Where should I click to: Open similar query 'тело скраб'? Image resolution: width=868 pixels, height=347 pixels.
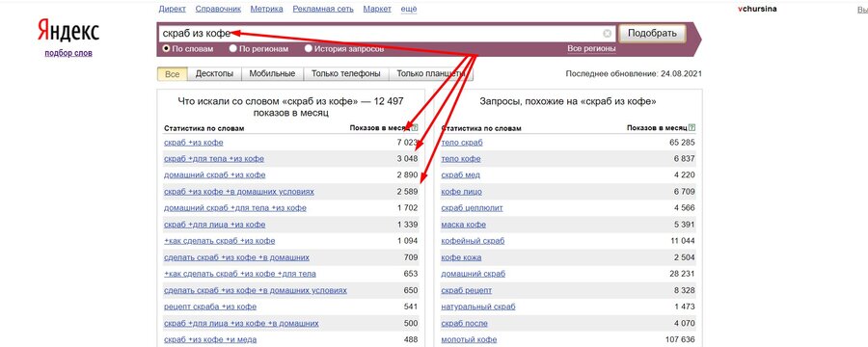(x=462, y=143)
